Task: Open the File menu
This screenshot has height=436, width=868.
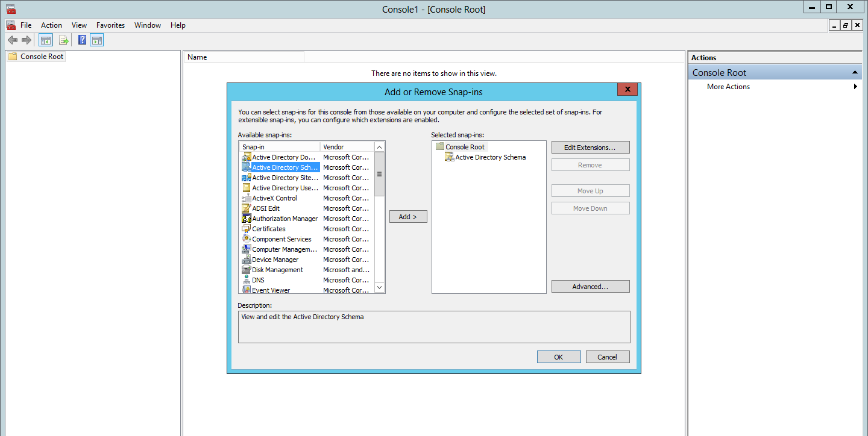Action: (x=26, y=25)
